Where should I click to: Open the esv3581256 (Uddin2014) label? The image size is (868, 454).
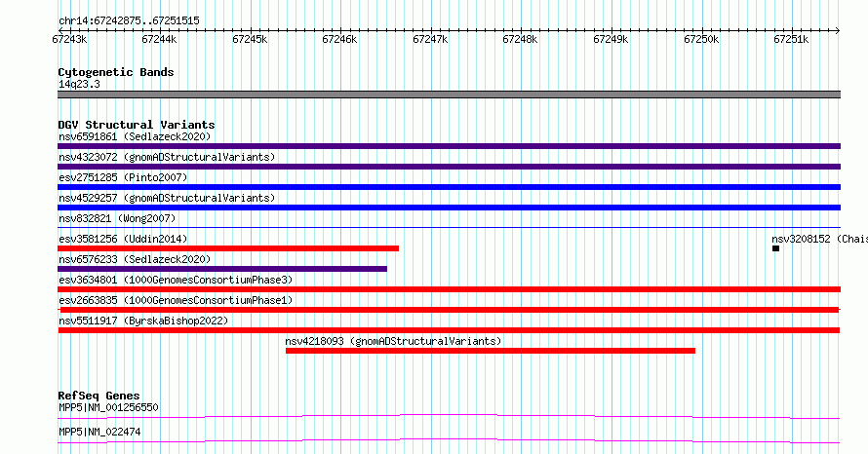tap(123, 239)
